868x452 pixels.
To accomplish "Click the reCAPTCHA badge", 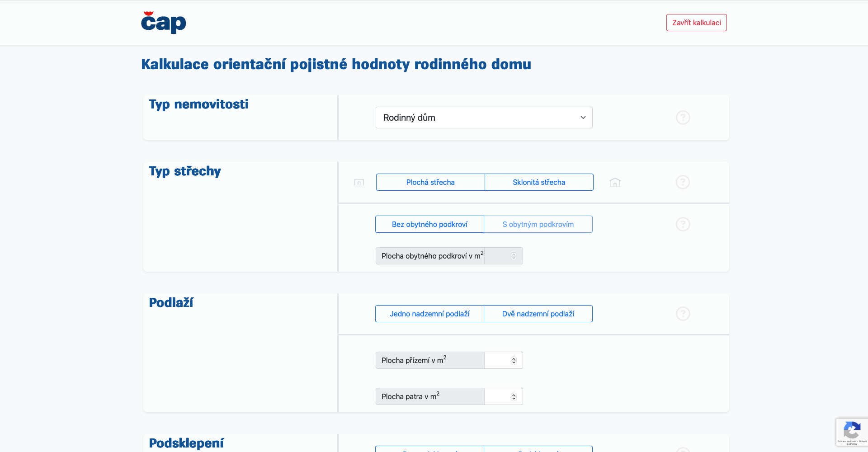I will coord(852,432).
